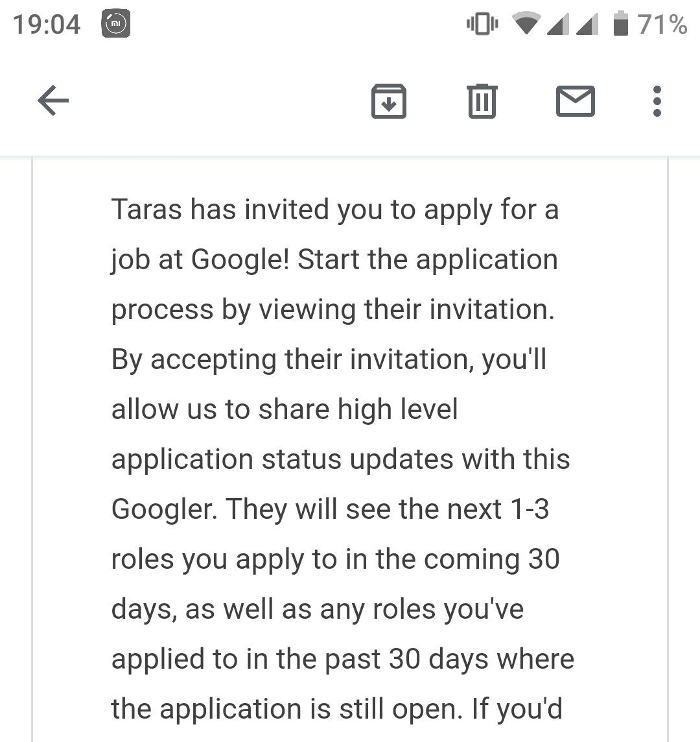Tap the line starting "Taras has invited you"
Viewport: 700px width, 742px height.
coord(334,209)
